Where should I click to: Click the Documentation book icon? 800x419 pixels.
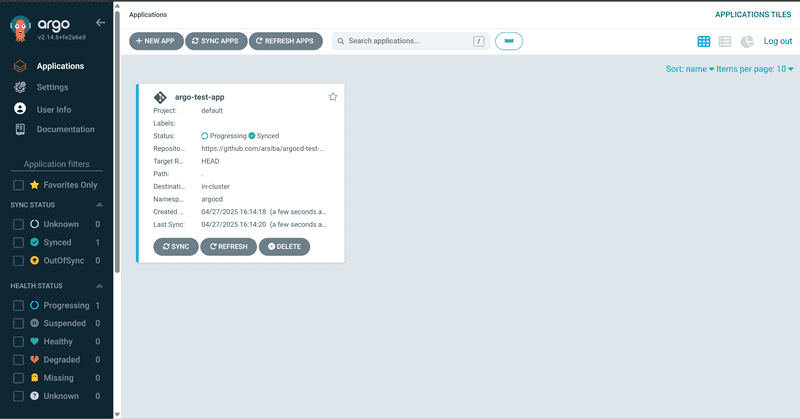[20, 130]
